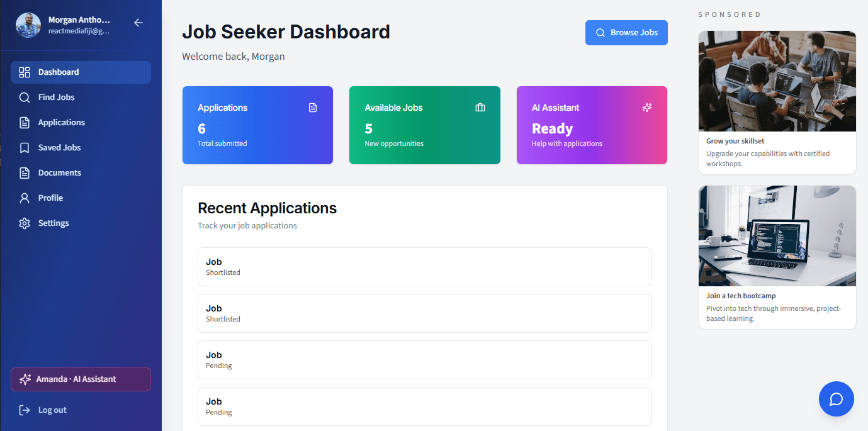Open the tech bootcamp sponsored card
This screenshot has height=431, width=868.
(x=777, y=255)
